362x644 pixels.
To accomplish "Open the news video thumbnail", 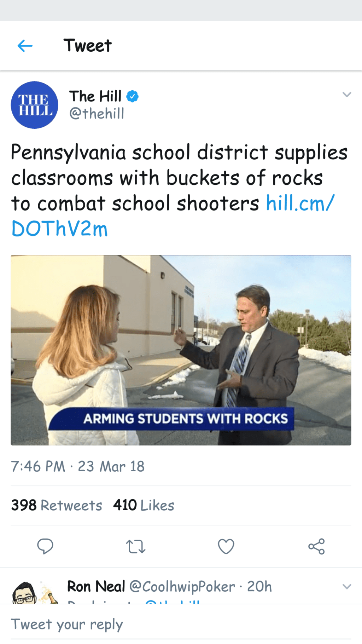I will pos(181,350).
